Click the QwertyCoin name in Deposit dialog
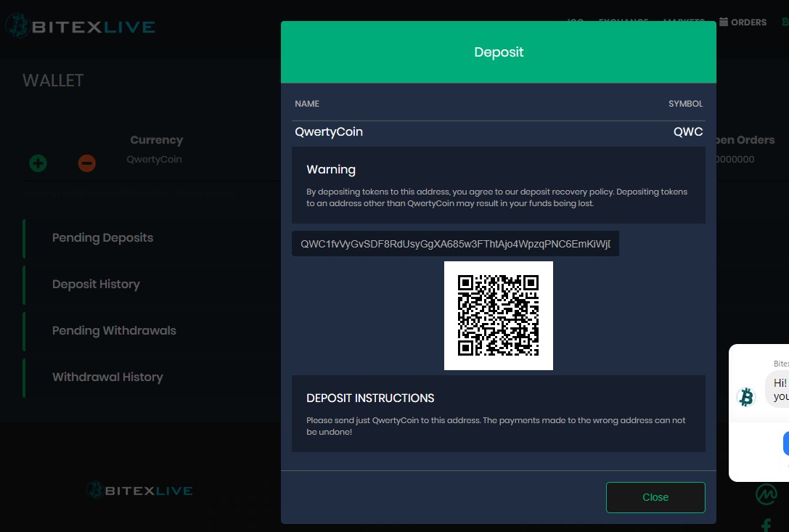Image resolution: width=789 pixels, height=532 pixels. tap(329, 132)
